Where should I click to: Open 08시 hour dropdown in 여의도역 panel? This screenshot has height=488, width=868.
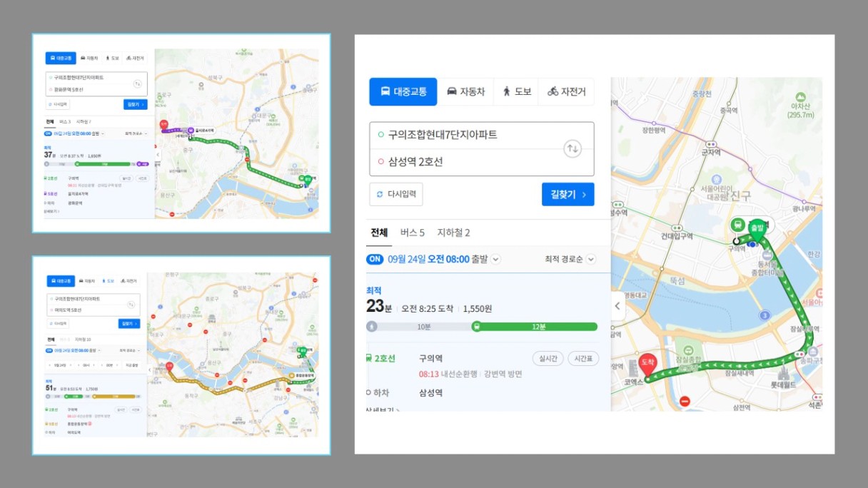86,365
